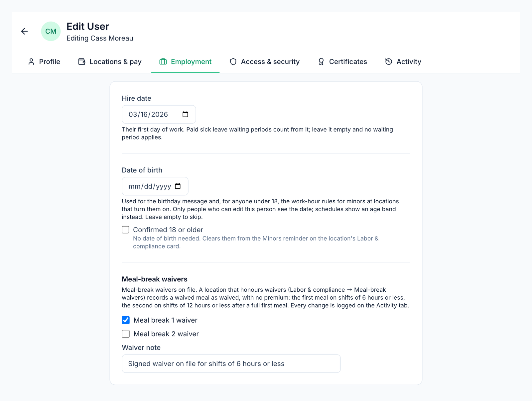Click the "Date of birth" label
The width and height of the screenshot is (532, 401).
pyautogui.click(x=142, y=170)
